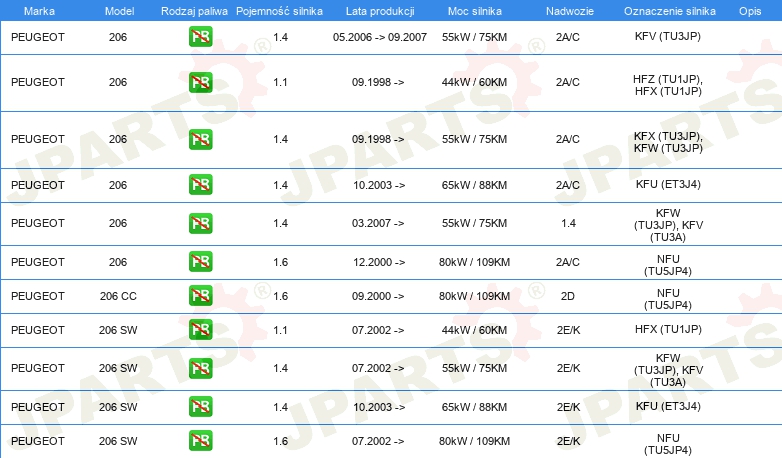Click the petrol fuel icon in the 206 CC row
Viewport: 782px width, 458px height.
(x=200, y=296)
